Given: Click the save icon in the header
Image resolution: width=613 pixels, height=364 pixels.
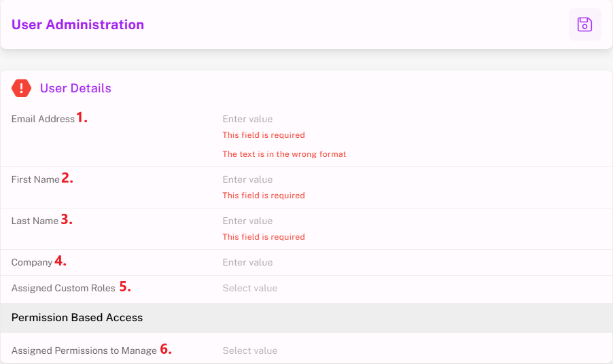Looking at the screenshot, I should pos(584,24).
